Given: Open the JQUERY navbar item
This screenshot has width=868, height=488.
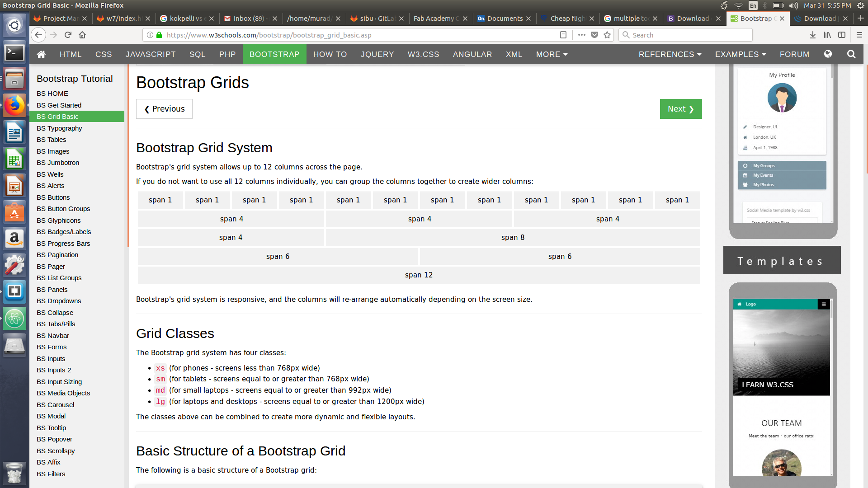Looking at the screenshot, I should [x=377, y=54].
